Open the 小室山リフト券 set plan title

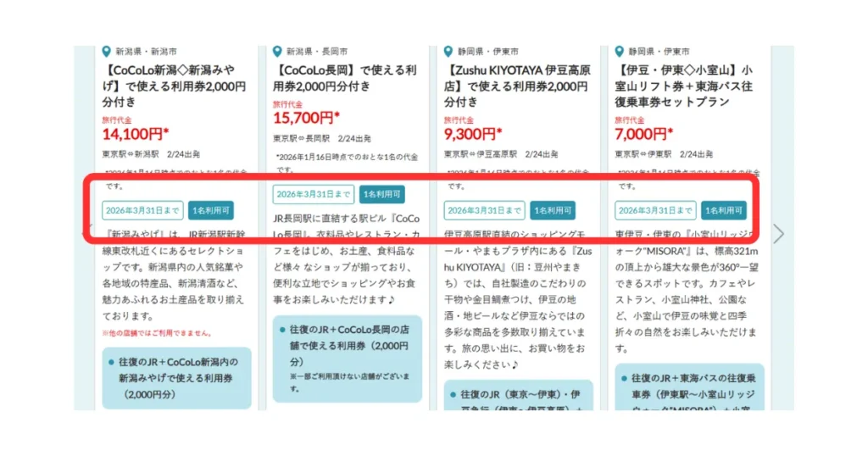(x=687, y=86)
